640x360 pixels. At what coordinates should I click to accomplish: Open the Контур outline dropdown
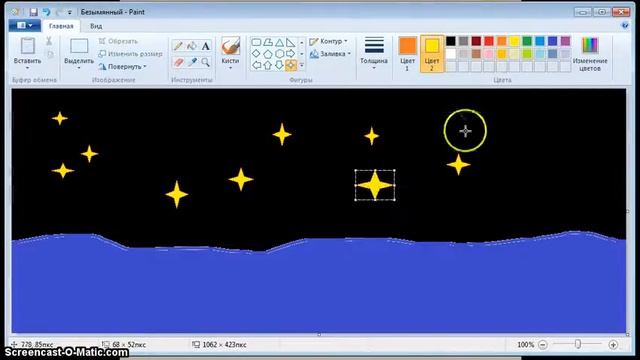pyautogui.click(x=329, y=41)
